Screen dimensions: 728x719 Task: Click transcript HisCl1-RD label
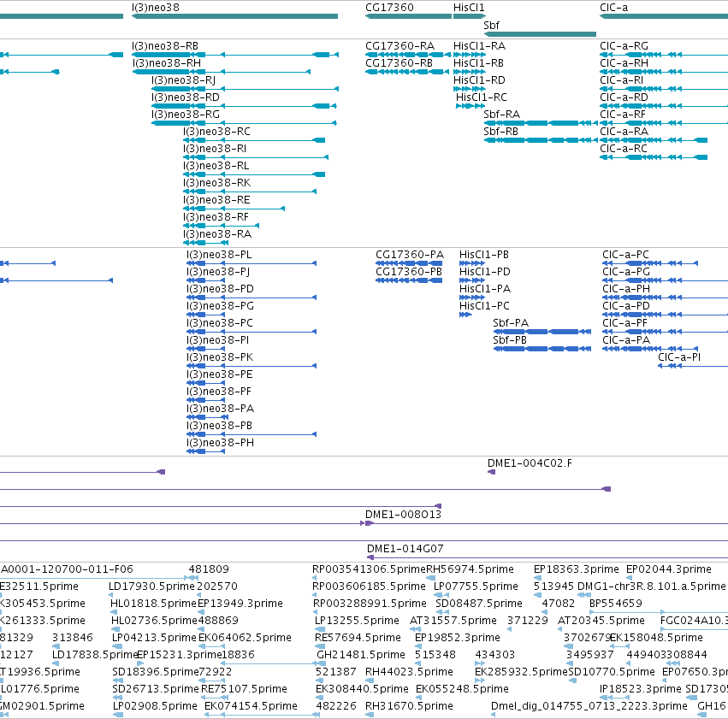pos(480,80)
